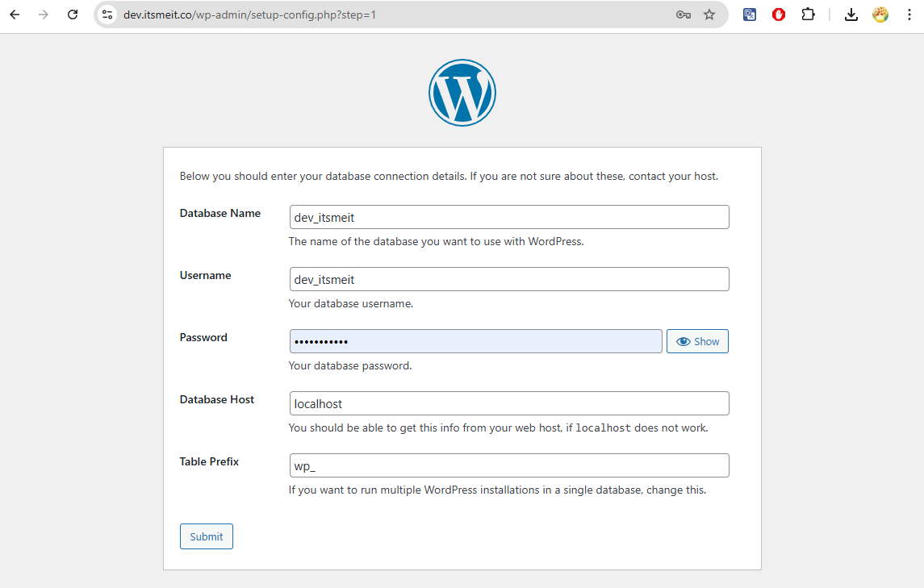Submit the database connection details

[x=206, y=536]
